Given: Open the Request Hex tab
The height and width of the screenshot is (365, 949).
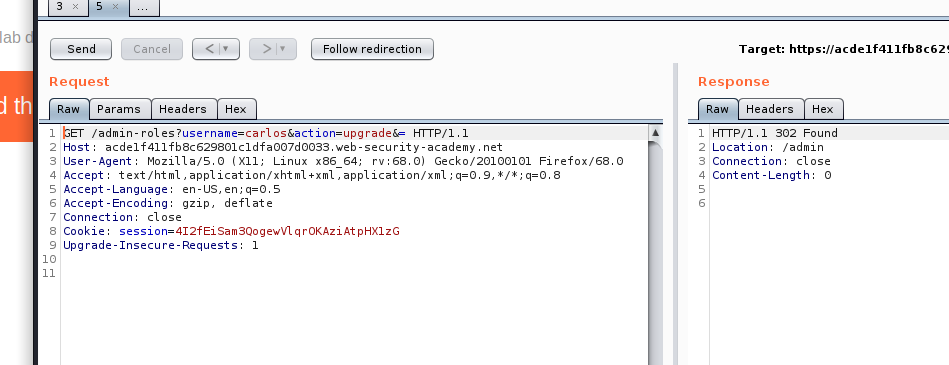Looking at the screenshot, I should pyautogui.click(x=236, y=109).
